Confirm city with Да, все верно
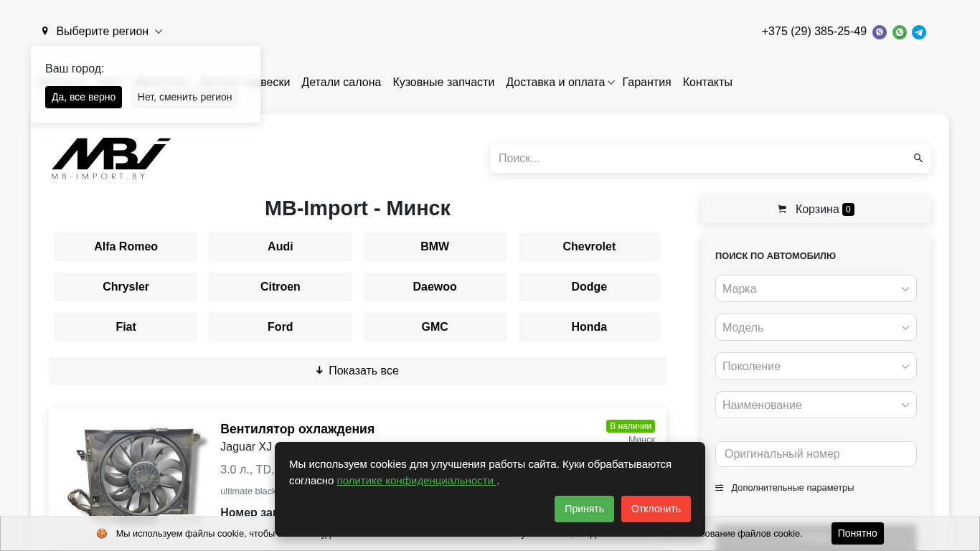The width and height of the screenshot is (980, 551). coord(83,97)
